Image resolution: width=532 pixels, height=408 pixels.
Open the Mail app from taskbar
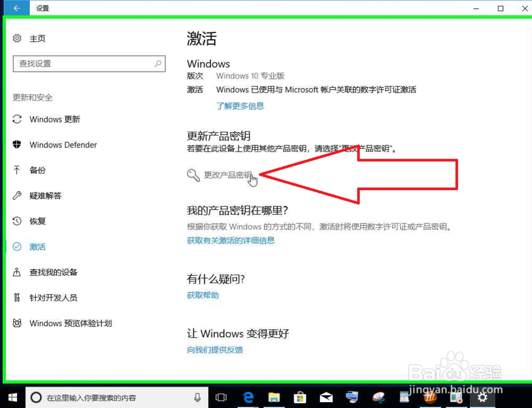326,397
